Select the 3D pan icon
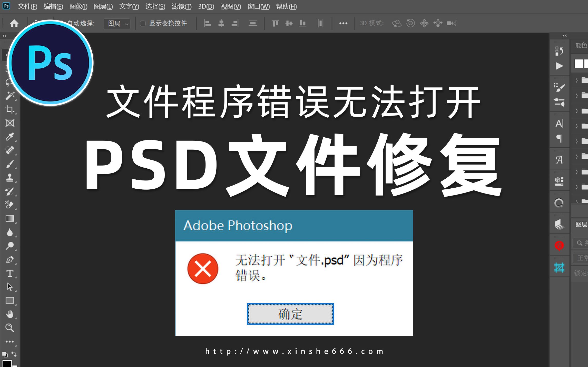 click(424, 23)
